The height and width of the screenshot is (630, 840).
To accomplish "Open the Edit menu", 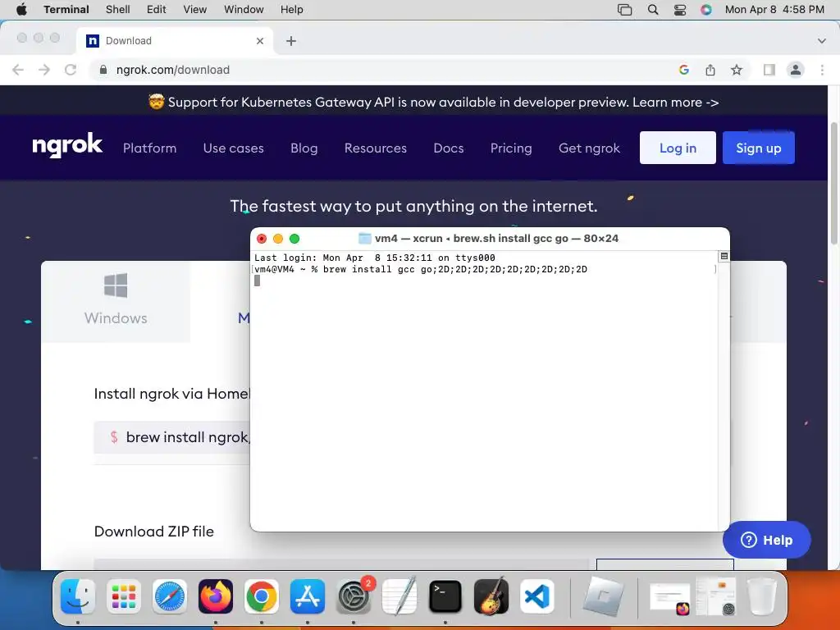I will pos(156,9).
